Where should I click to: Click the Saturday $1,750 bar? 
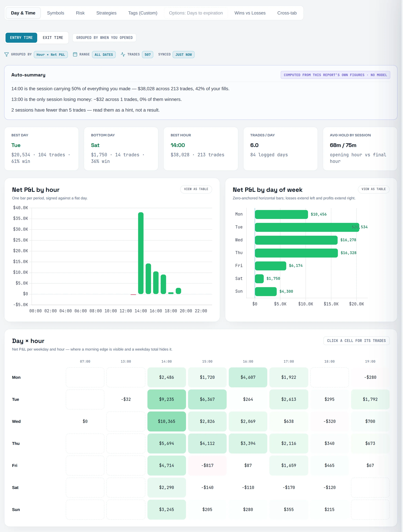[259, 279]
